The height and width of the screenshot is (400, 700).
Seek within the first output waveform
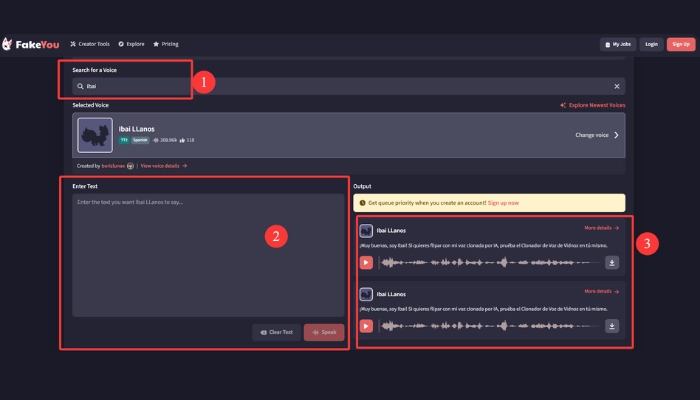pyautogui.click(x=489, y=262)
